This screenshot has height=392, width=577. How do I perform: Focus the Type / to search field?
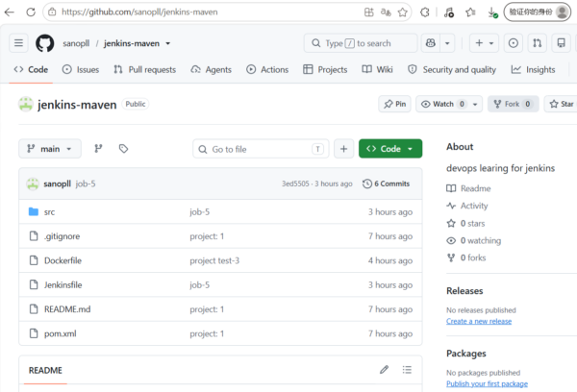pos(361,43)
